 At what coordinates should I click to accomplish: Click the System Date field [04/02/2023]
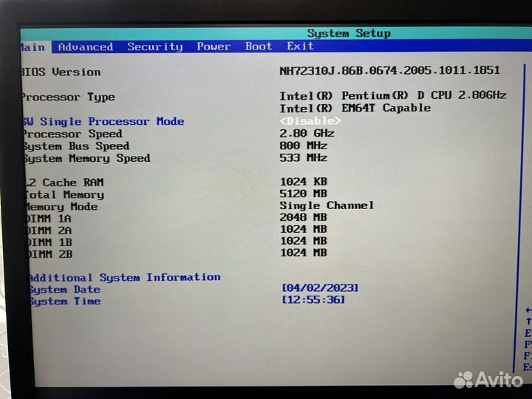pos(320,287)
